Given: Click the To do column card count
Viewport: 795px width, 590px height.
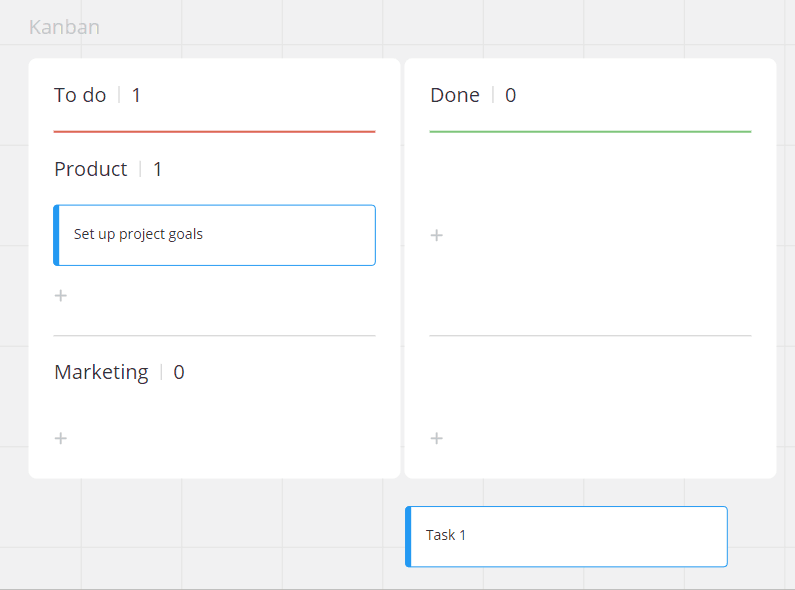Looking at the screenshot, I should coord(137,95).
